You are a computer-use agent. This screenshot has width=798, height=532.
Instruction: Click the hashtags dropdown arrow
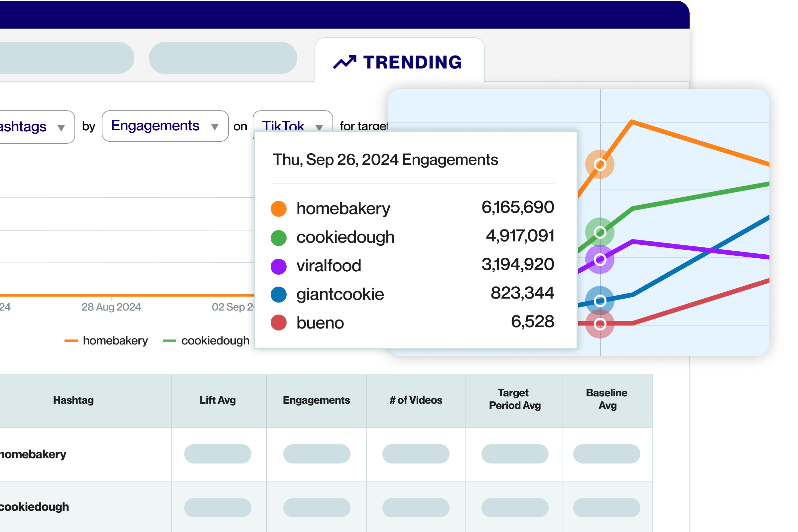pyautogui.click(x=61, y=128)
